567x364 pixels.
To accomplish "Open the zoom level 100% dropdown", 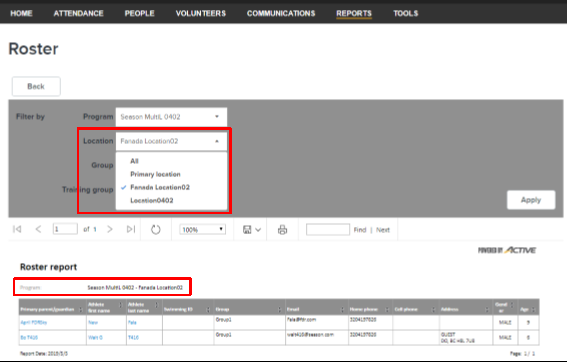I will click(202, 230).
